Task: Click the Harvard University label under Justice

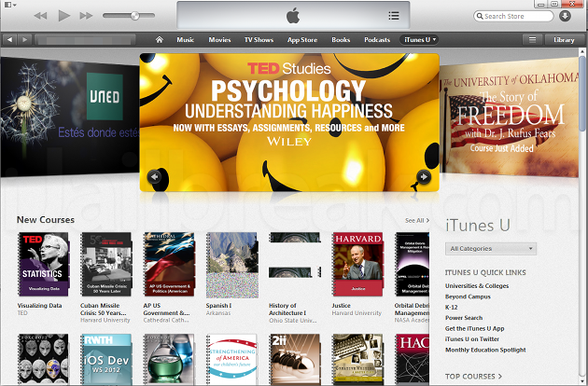Action: click(357, 313)
